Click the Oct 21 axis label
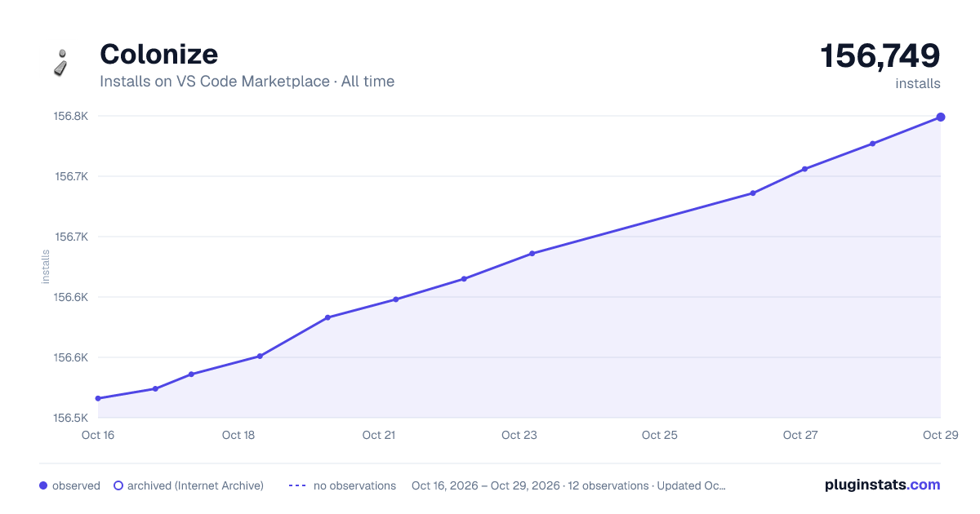This screenshot has width=980, height=514. pos(379,435)
